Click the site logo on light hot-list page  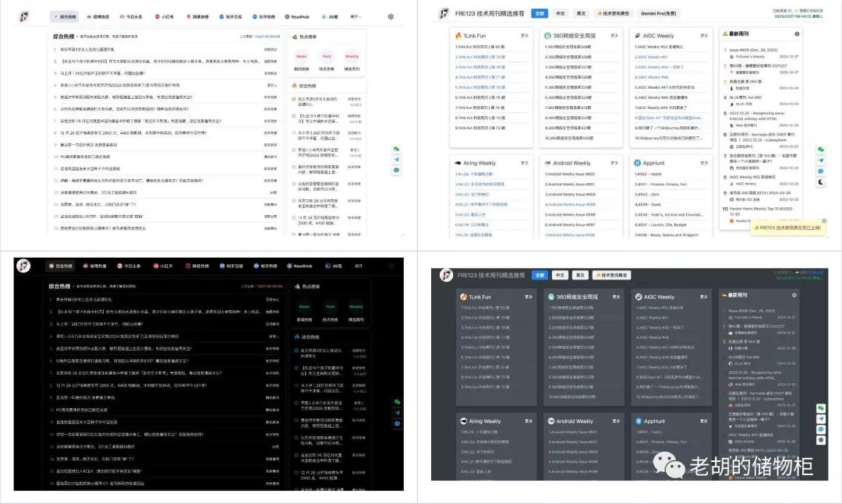tap(23, 16)
